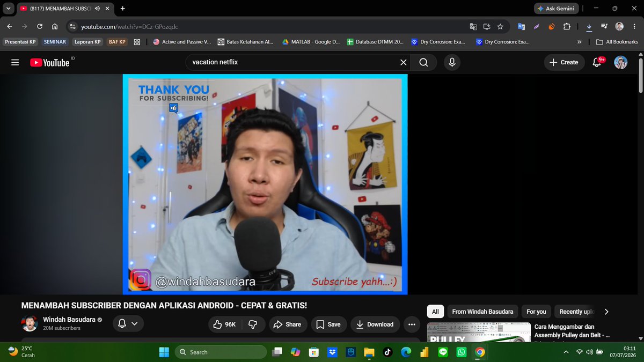Viewport: 644px width, 362px height.
Task: Dislike the video
Action: (254, 324)
